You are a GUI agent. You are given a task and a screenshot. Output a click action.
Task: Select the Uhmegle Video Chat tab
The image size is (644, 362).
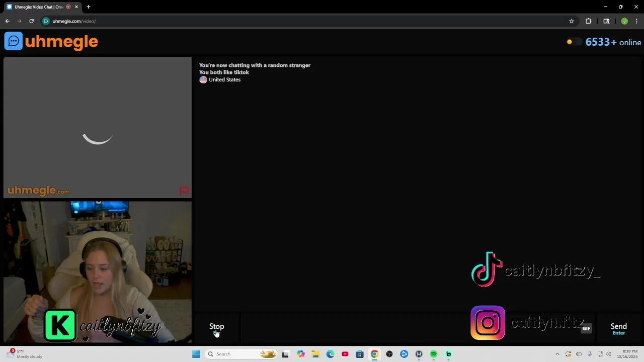pos(42,7)
